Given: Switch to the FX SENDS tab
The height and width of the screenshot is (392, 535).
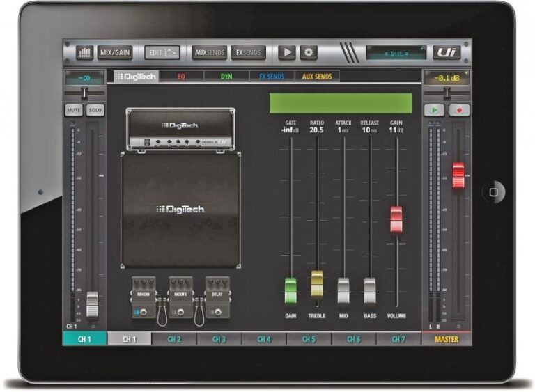Looking at the screenshot, I should click(x=272, y=77).
